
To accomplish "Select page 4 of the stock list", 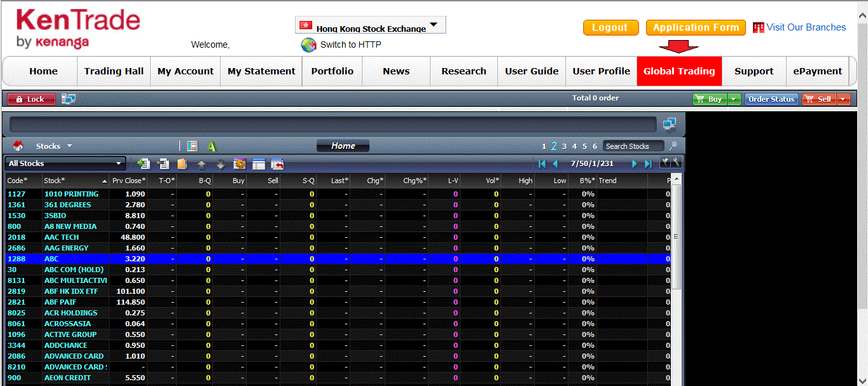I will [574, 146].
